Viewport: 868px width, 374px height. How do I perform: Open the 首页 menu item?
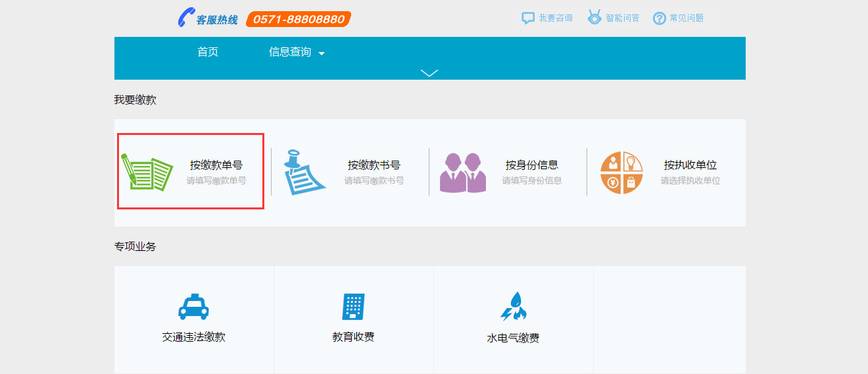pos(208,52)
